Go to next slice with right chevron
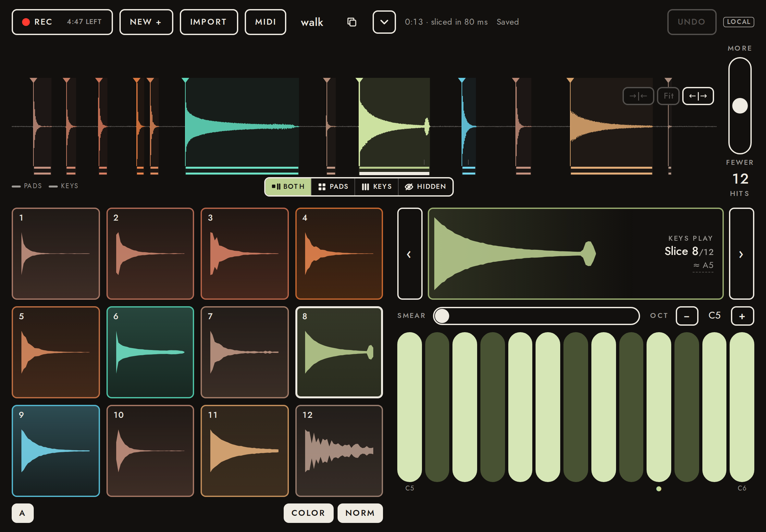The height and width of the screenshot is (532, 766). pos(742,254)
